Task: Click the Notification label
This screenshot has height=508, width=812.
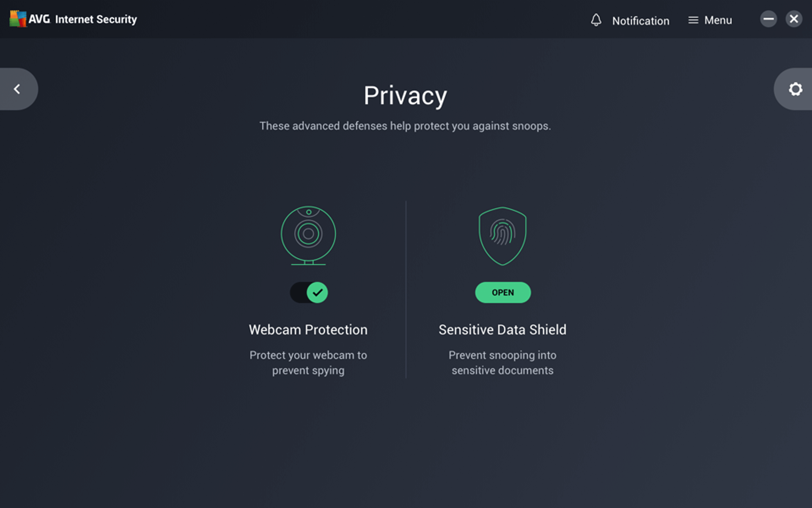Action: click(x=641, y=21)
